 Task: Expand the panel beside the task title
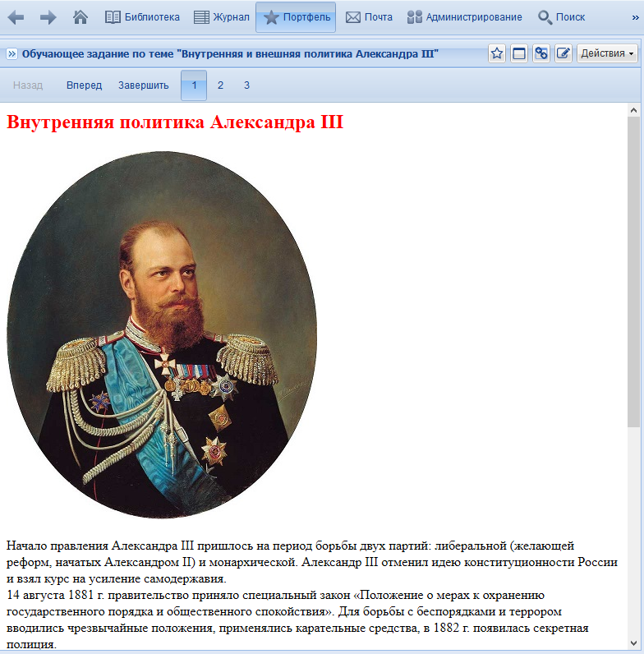(x=11, y=53)
